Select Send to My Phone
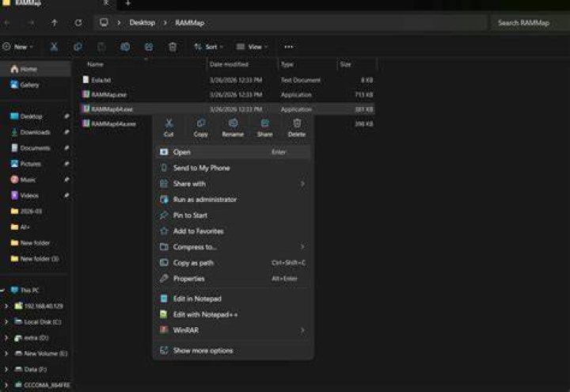This screenshot has width=570, height=392. 233,168
